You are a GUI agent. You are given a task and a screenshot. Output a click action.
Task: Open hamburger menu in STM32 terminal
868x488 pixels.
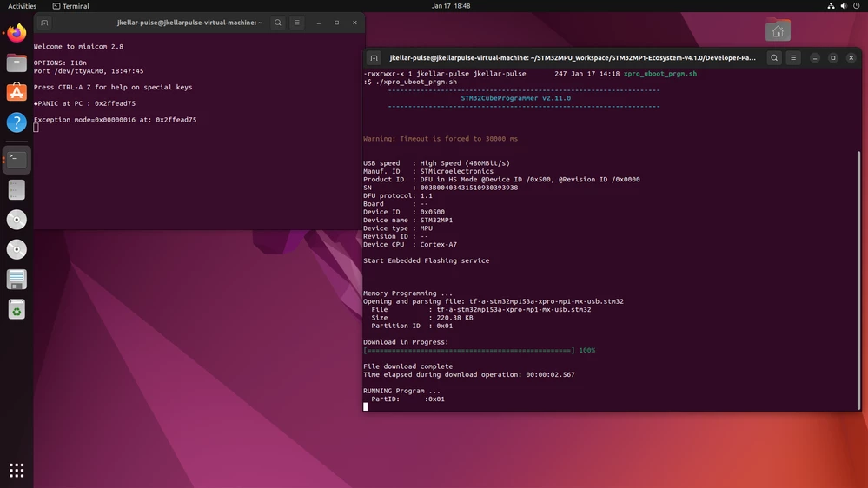click(793, 58)
